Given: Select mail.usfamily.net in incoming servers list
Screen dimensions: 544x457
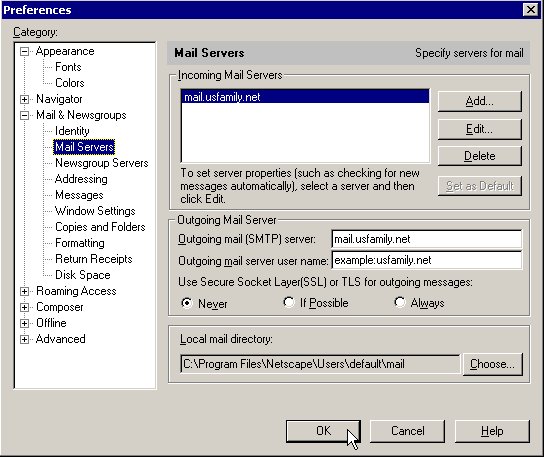Looking at the screenshot, I should pyautogui.click(x=305, y=97).
